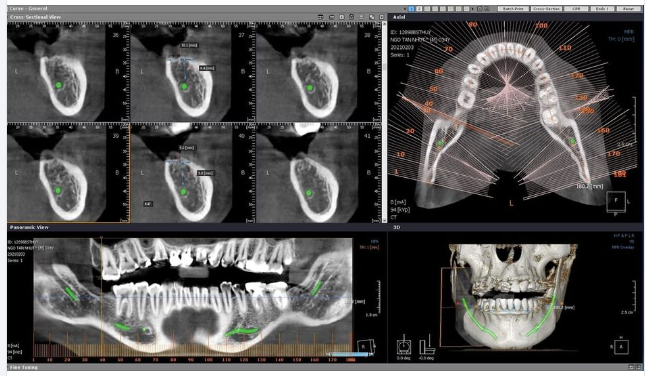645x376 pixels.
Task: Click tick 40 on the panoramic ruler
Action: tap(102, 360)
